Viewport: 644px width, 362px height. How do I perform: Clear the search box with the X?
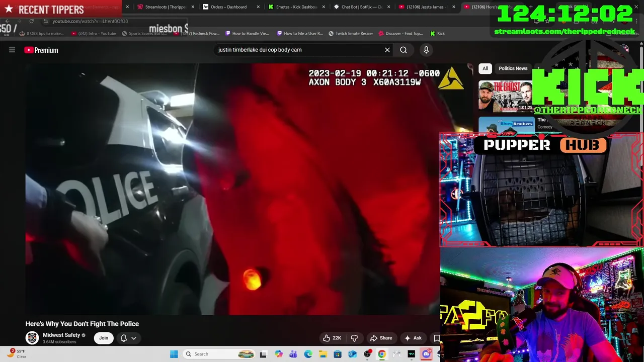(387, 50)
